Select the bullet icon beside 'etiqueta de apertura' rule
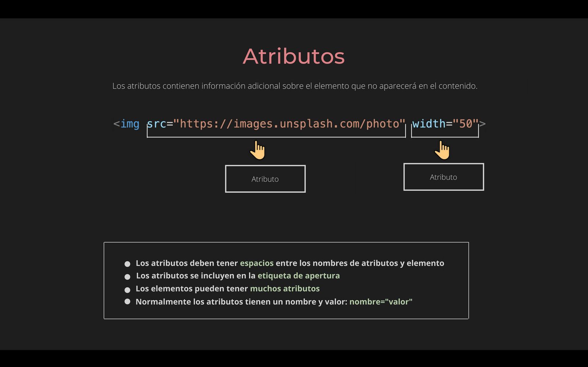This screenshot has width=588, height=367. pyautogui.click(x=128, y=277)
